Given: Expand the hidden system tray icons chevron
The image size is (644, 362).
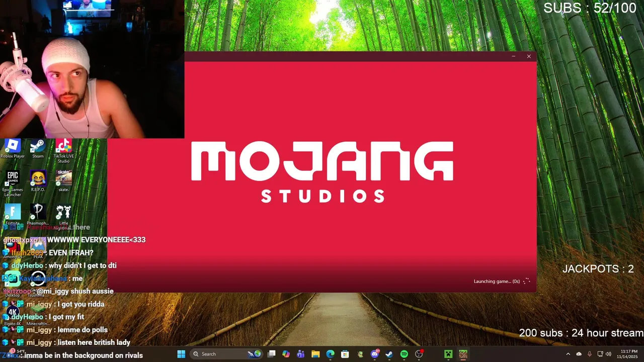Looking at the screenshot, I should [x=568, y=354].
